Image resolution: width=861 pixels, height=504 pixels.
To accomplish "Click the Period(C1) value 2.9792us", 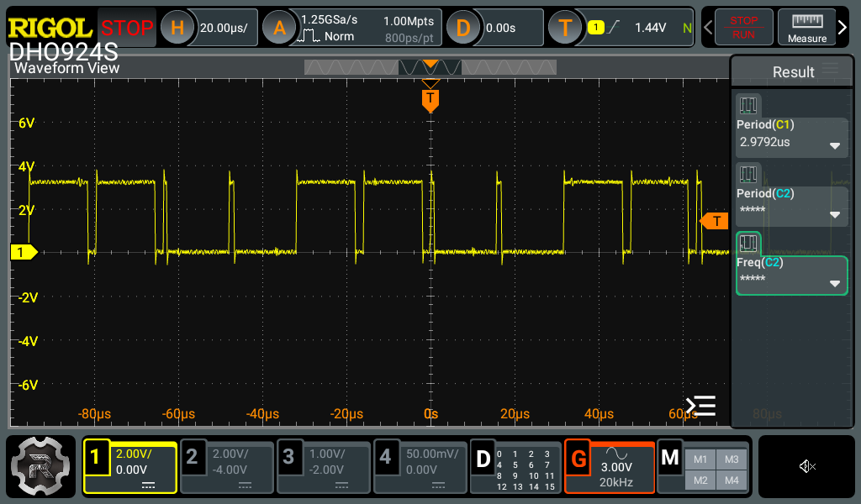I will coord(764,142).
